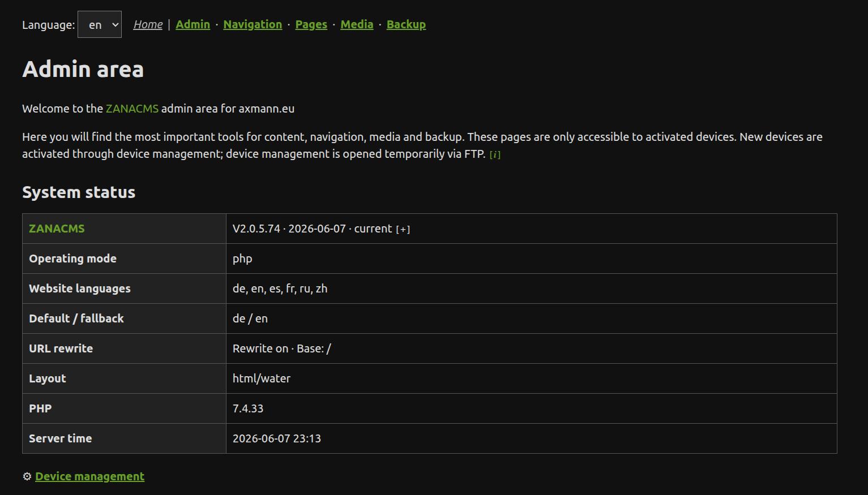Click the Operating mode row label
Screen dimensions: 868x495
click(72, 259)
